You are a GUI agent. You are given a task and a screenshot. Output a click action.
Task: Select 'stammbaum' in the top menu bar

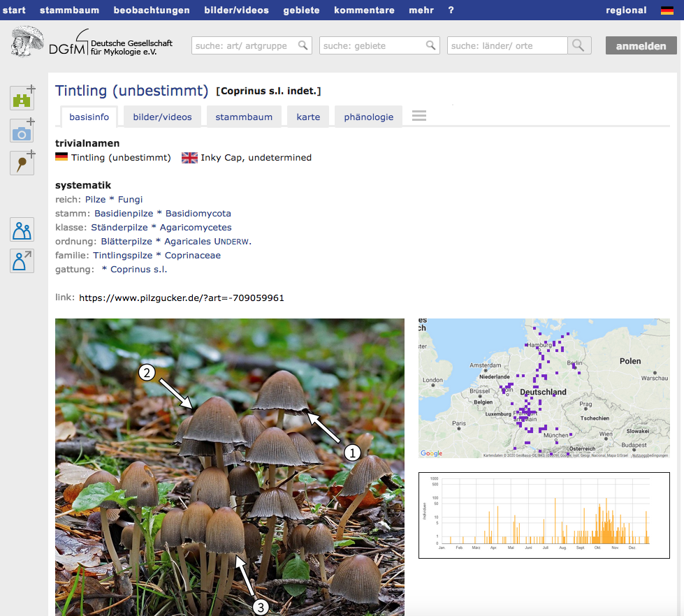tap(69, 10)
